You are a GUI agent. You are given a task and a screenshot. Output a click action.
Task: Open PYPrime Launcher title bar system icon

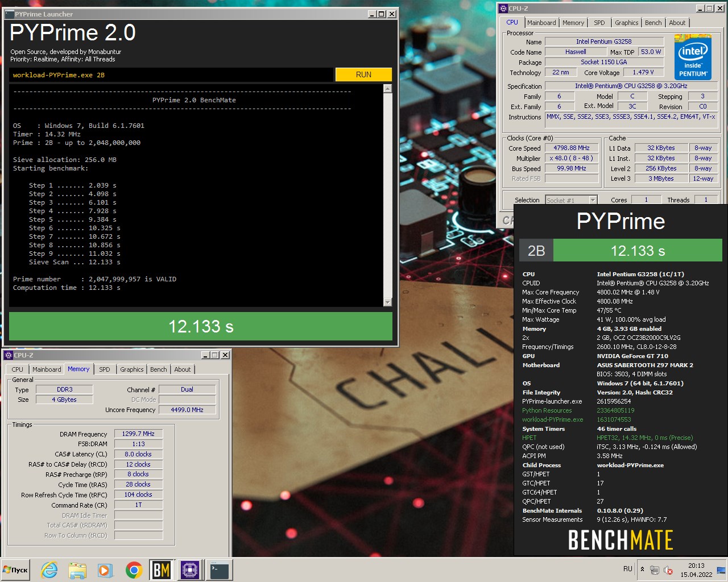[x=10, y=14]
